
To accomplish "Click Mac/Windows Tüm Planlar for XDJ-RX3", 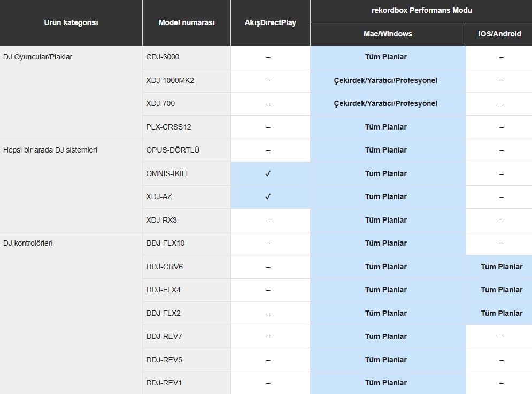I will point(386,220).
